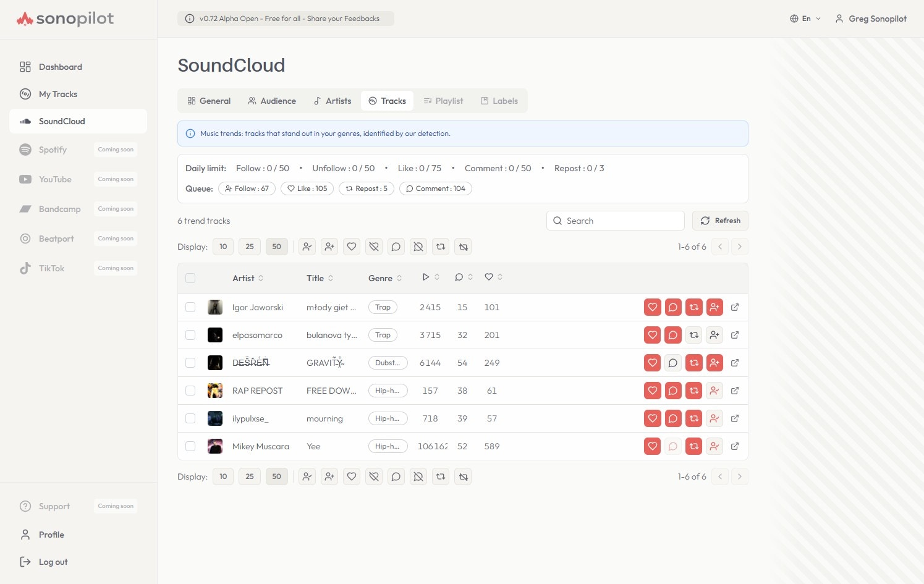This screenshot has width=924, height=584.
Task: Click the SoundCloud cloud icon in the sidebar
Action: point(25,121)
